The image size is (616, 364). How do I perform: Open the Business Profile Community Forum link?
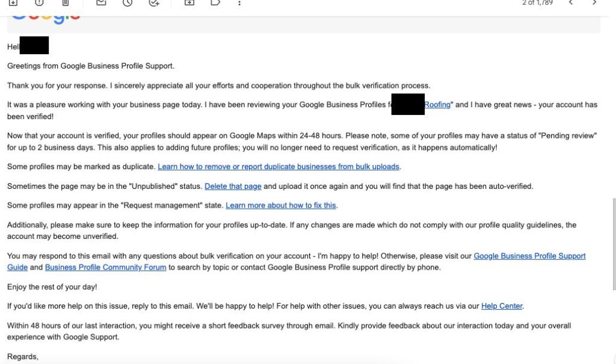pyautogui.click(x=105, y=268)
